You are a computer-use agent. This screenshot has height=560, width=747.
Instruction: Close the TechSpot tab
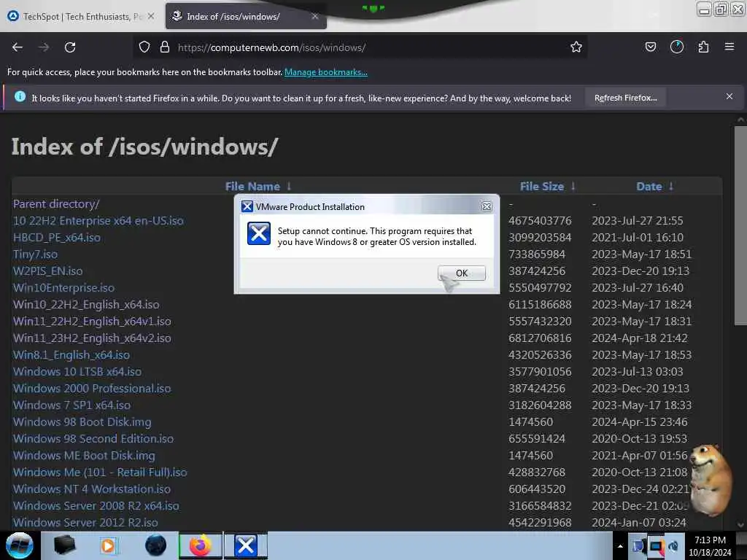(150, 16)
